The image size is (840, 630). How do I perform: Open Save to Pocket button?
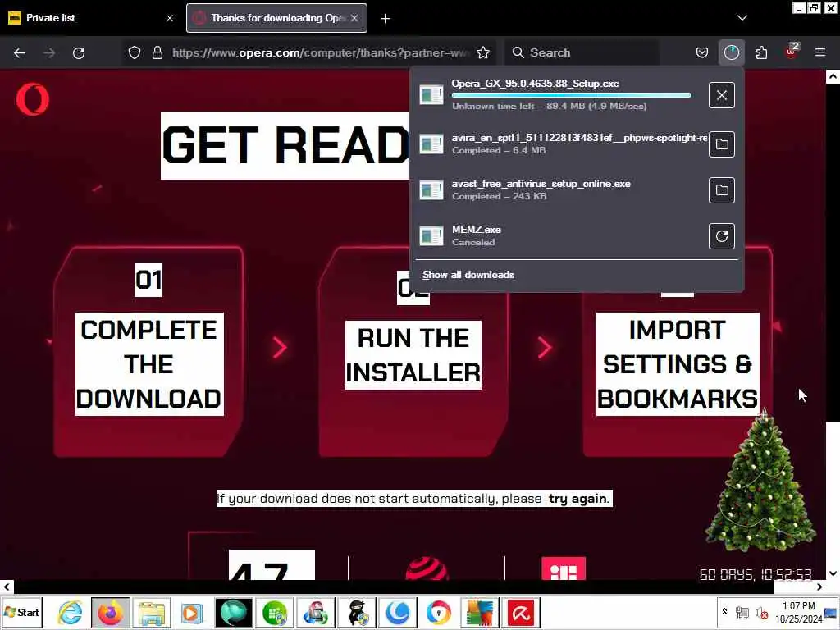click(702, 52)
